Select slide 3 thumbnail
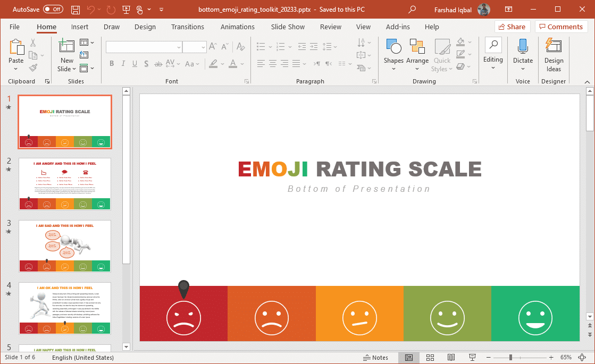Viewport: 595px width, 364px height. (65, 246)
